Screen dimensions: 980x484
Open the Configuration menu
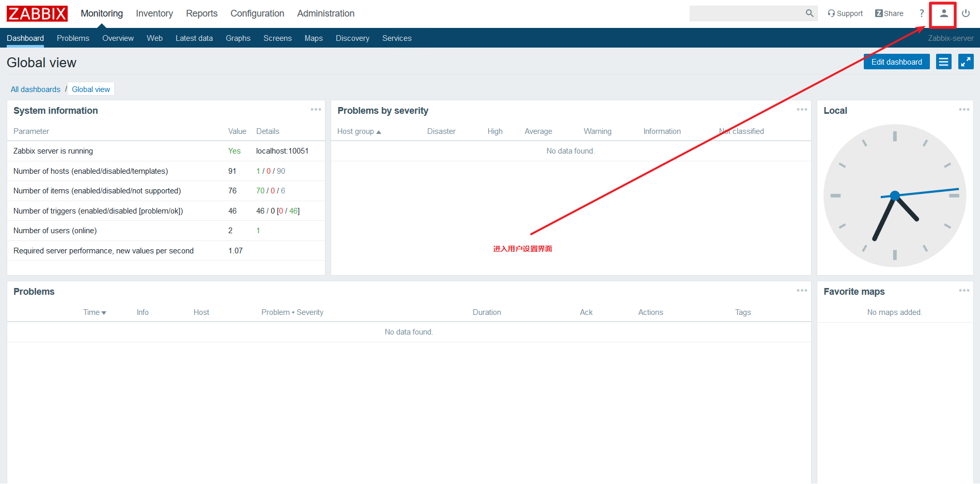pyautogui.click(x=257, y=13)
